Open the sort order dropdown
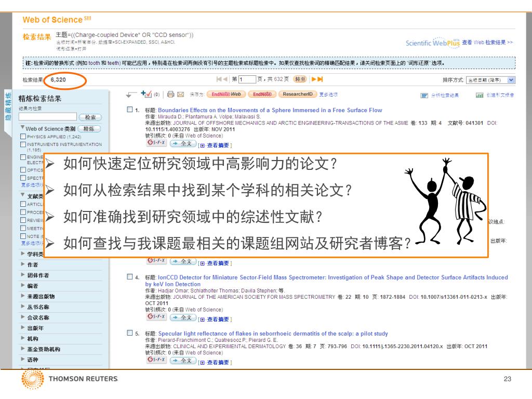532x399 pixels. point(490,80)
